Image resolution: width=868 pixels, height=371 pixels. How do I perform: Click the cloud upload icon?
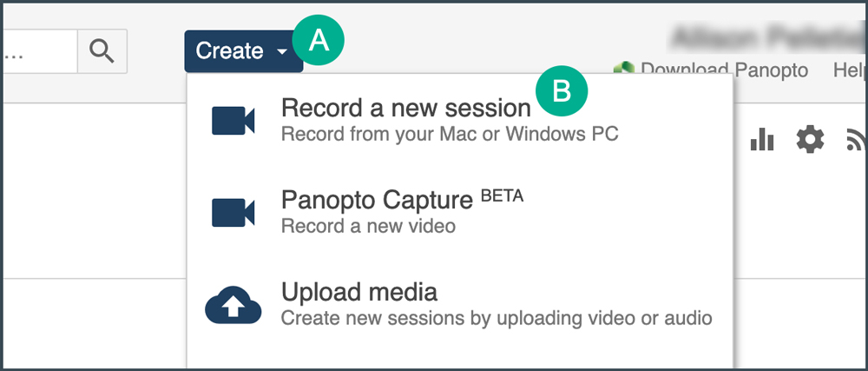pyautogui.click(x=233, y=306)
